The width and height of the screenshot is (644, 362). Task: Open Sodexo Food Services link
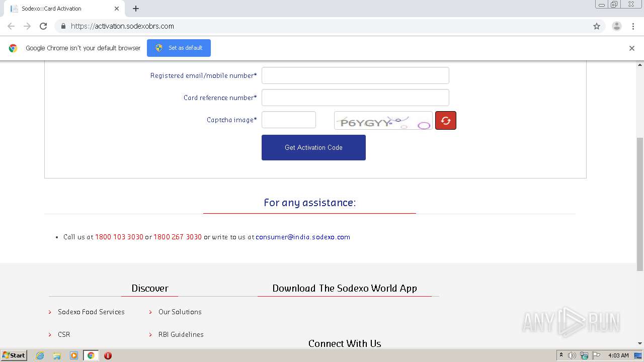click(91, 312)
